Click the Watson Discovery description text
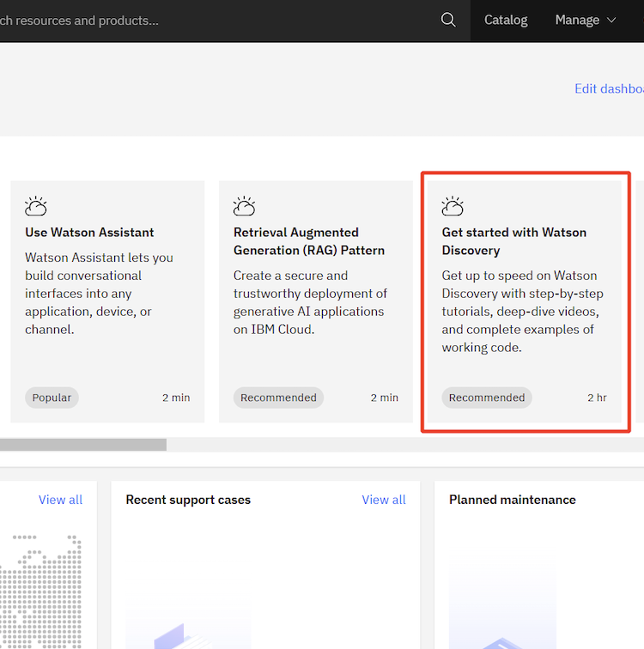This screenshot has width=644, height=649. [x=522, y=312]
